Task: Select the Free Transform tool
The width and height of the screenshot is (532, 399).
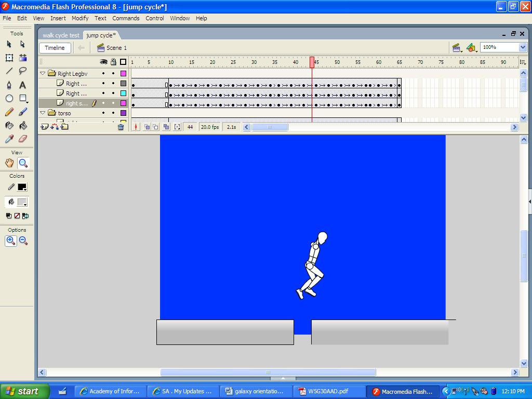Action: coord(9,58)
